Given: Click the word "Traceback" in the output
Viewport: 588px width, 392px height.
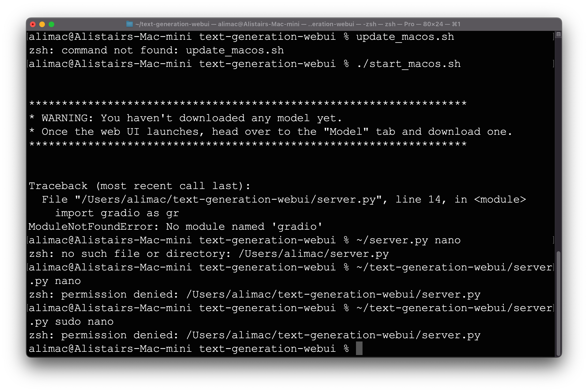Looking at the screenshot, I should [x=58, y=185].
